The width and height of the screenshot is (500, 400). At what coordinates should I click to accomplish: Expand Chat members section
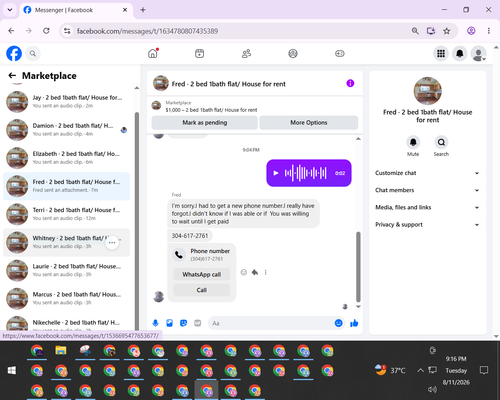click(x=427, y=190)
